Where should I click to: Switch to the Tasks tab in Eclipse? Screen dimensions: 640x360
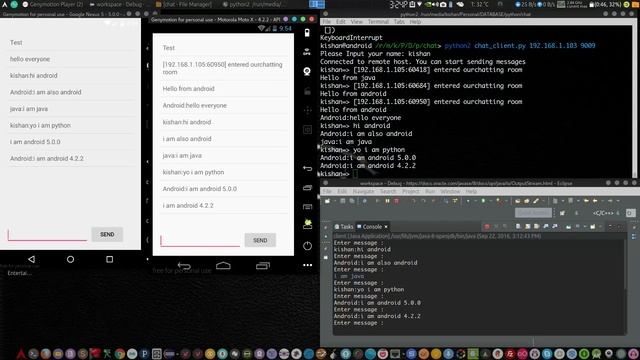point(344,227)
